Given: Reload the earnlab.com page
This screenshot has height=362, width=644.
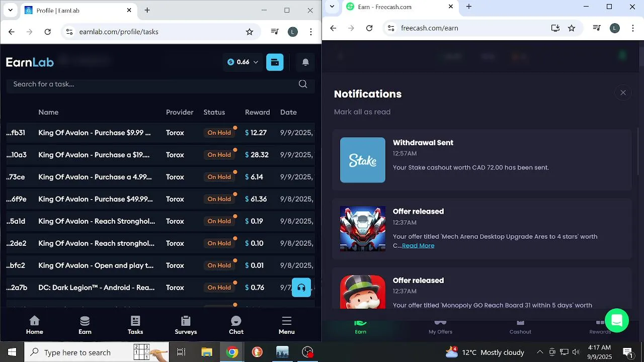Looking at the screenshot, I should (x=47, y=32).
